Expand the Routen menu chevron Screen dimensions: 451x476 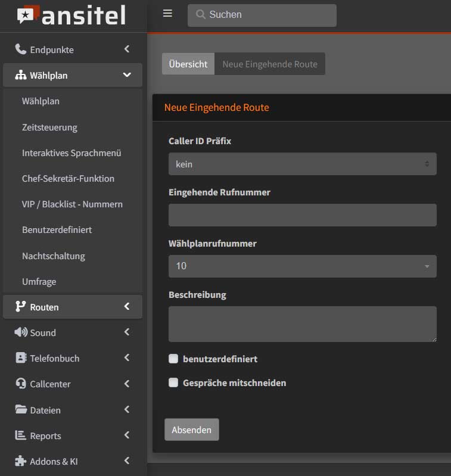coord(127,306)
